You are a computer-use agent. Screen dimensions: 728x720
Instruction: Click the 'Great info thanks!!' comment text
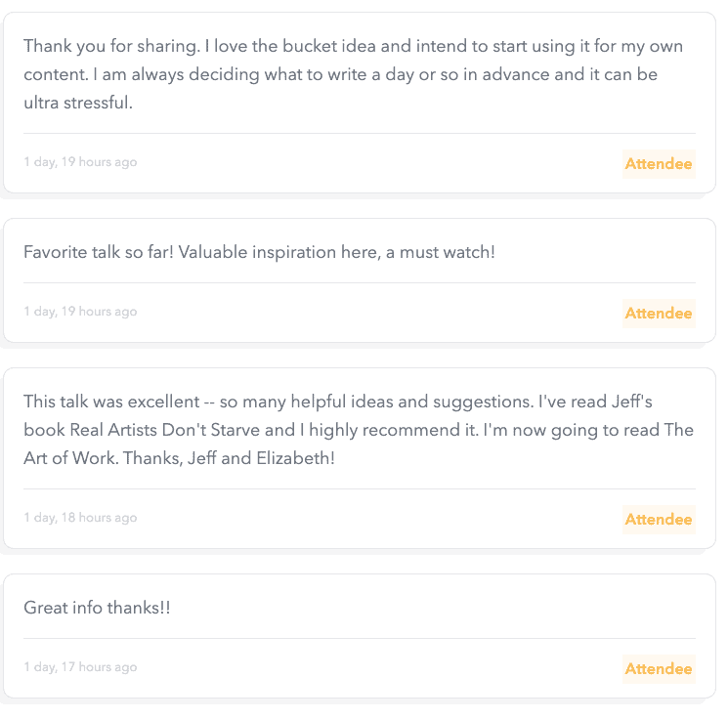click(x=97, y=608)
